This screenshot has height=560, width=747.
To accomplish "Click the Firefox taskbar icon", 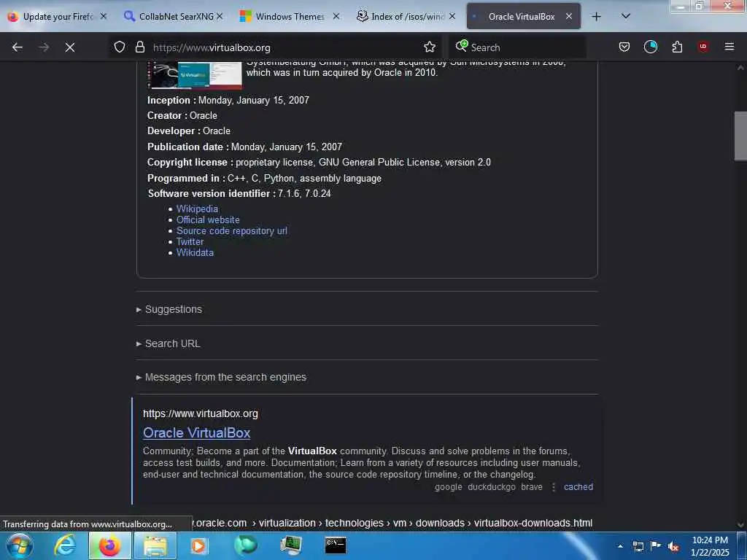I will 109,545.
